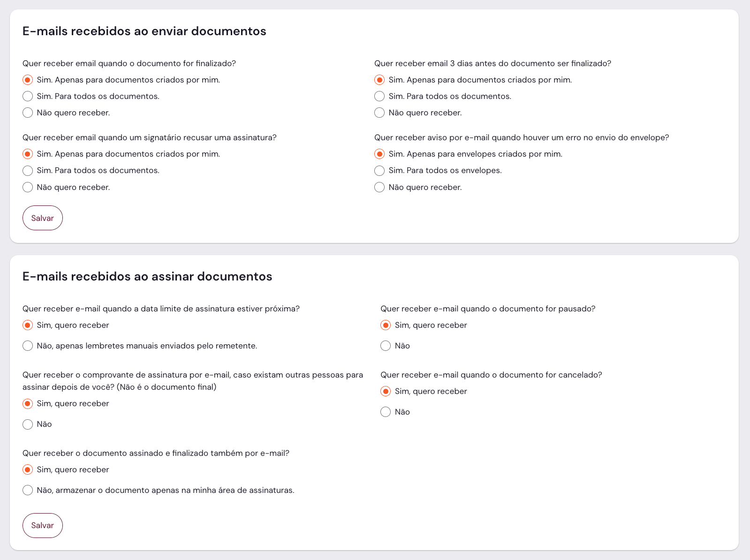Select 'Sim, quero receber' for documento cancelado
Viewport: 750px width, 560px height.
[x=386, y=391]
